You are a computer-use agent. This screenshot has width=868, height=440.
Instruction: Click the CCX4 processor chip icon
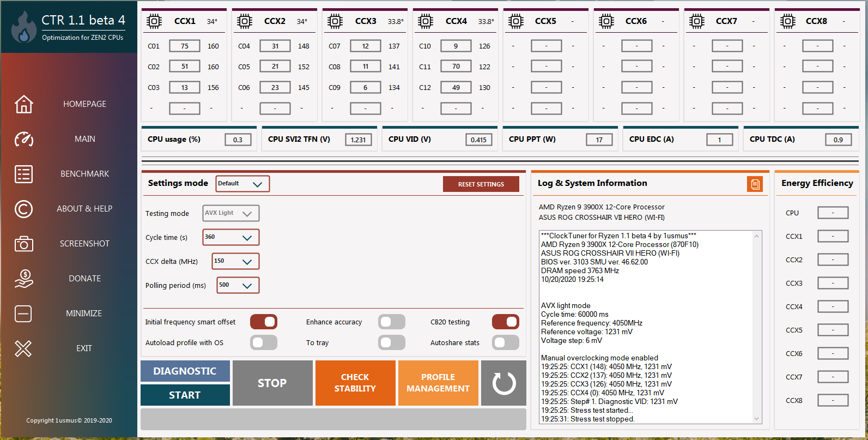click(x=426, y=21)
